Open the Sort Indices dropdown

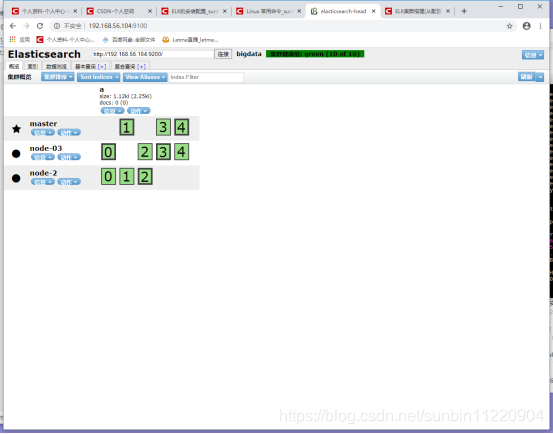pos(98,77)
